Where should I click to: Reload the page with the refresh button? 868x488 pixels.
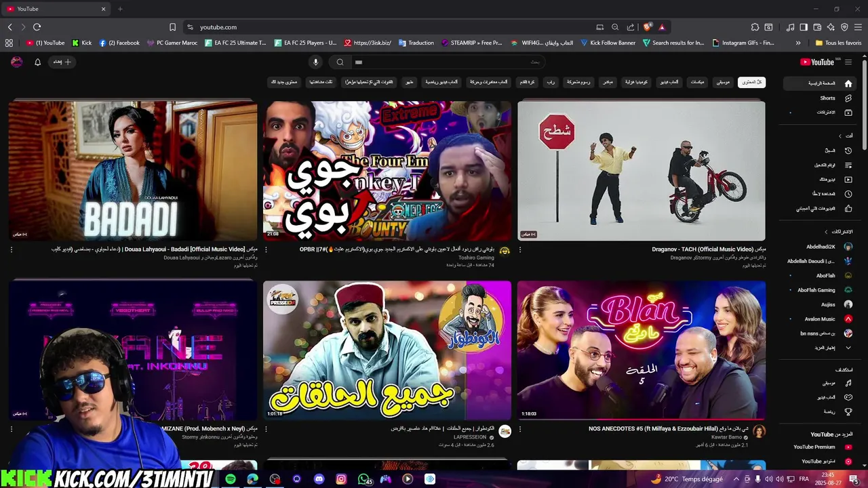[37, 27]
